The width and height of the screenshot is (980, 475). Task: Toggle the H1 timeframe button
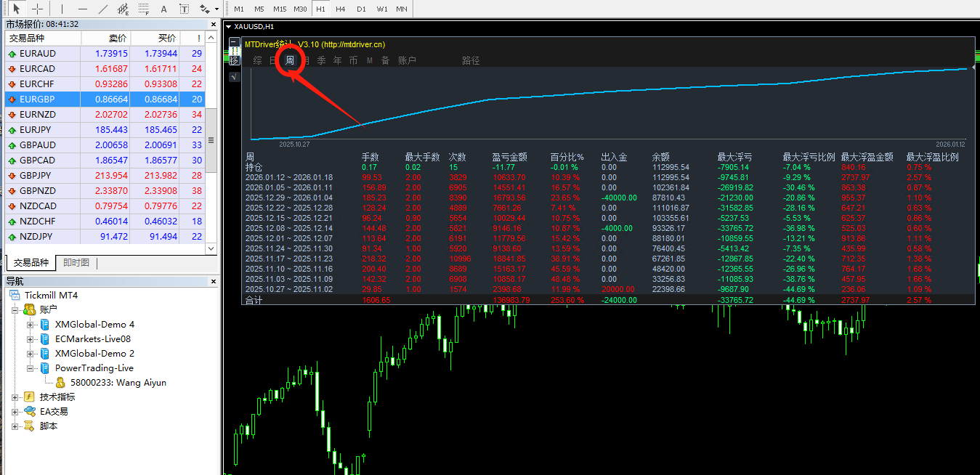pos(320,9)
